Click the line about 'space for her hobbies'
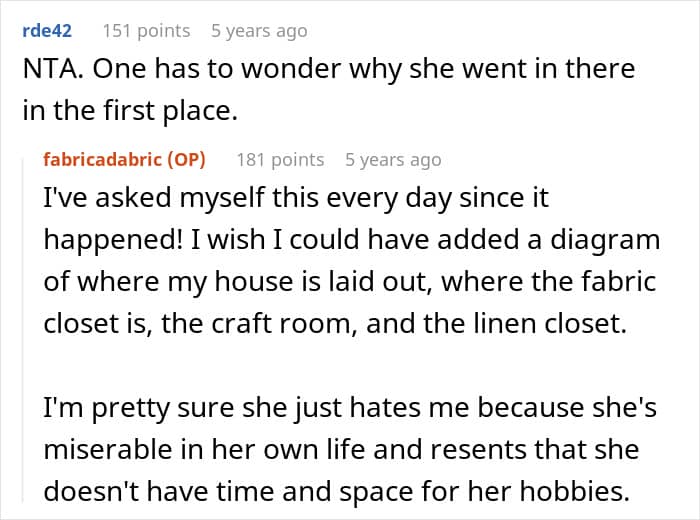The image size is (700, 520). [x=337, y=491]
